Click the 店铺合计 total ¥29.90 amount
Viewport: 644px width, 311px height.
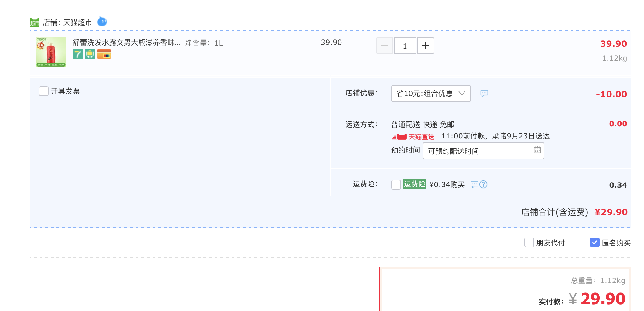pyautogui.click(x=611, y=212)
